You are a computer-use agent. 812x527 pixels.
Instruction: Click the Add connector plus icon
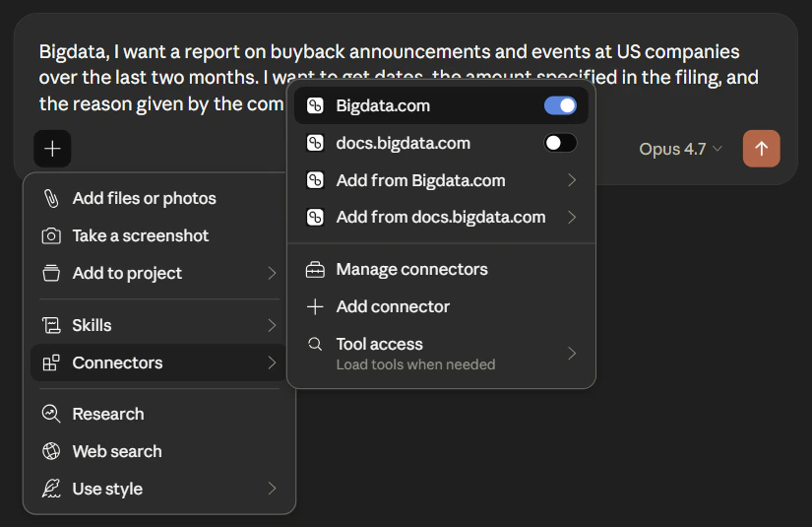pyautogui.click(x=315, y=306)
